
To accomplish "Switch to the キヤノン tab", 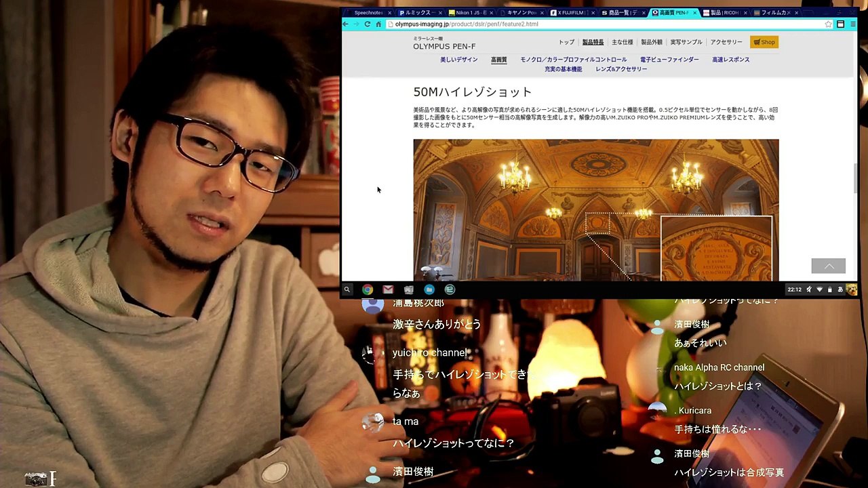I will click(521, 12).
